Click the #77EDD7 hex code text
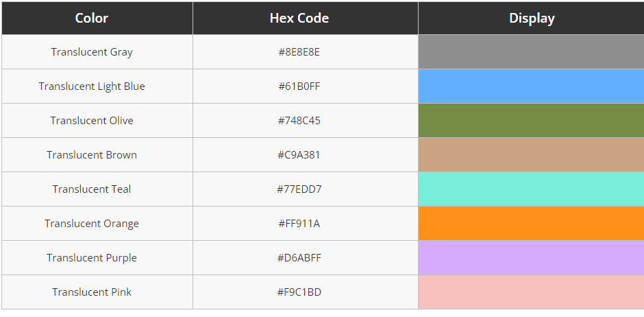This screenshot has height=317, width=644. point(299,189)
